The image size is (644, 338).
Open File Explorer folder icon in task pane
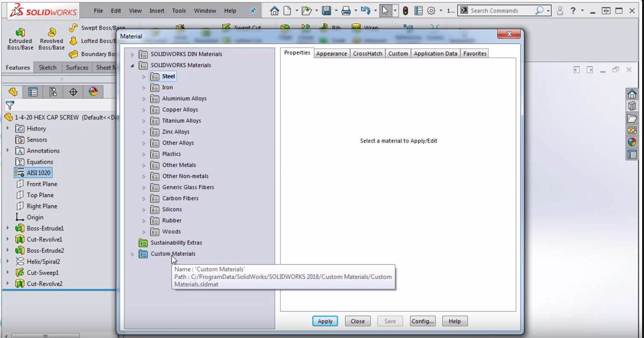pos(632,118)
